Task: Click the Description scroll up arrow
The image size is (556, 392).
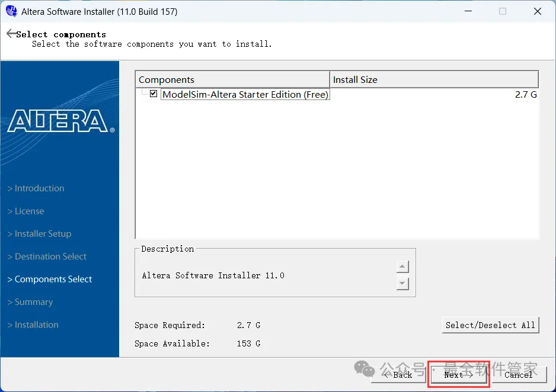Action: (402, 266)
